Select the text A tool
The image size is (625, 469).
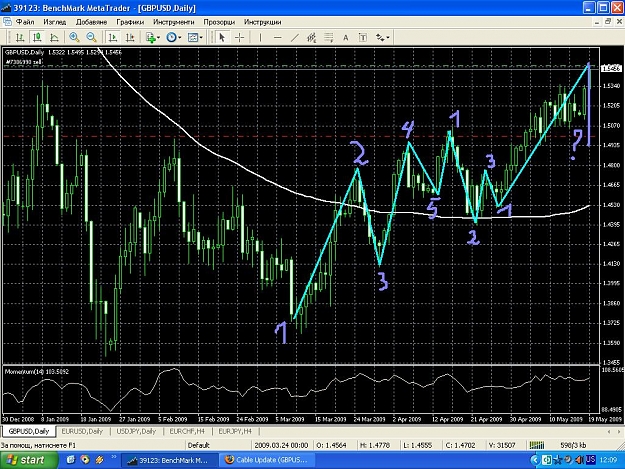point(346,38)
